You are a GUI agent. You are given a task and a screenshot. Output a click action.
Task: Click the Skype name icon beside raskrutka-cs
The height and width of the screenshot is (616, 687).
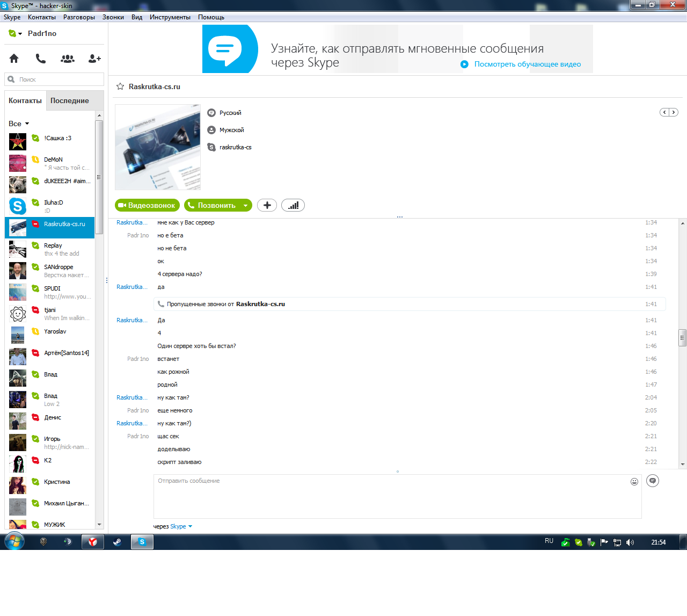(211, 147)
